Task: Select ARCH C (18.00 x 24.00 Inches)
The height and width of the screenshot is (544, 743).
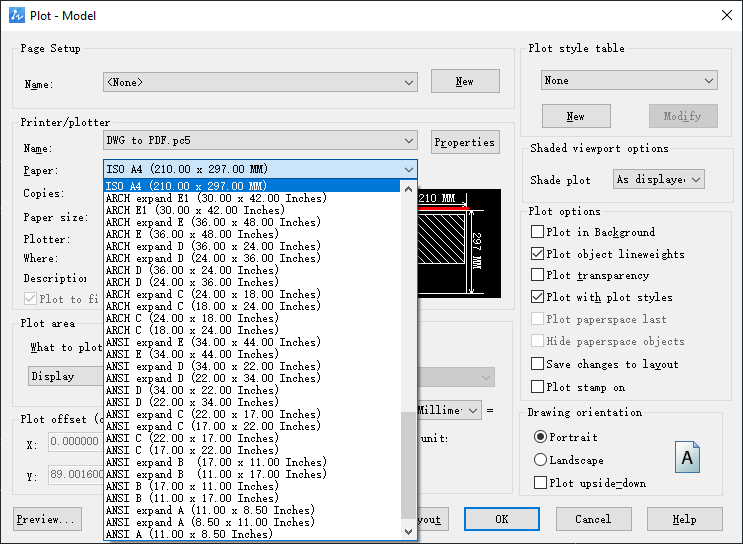Action: pos(252,330)
